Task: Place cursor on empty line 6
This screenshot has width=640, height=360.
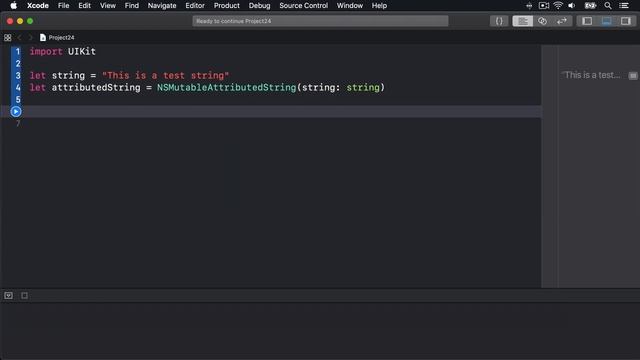Action: click(282, 111)
